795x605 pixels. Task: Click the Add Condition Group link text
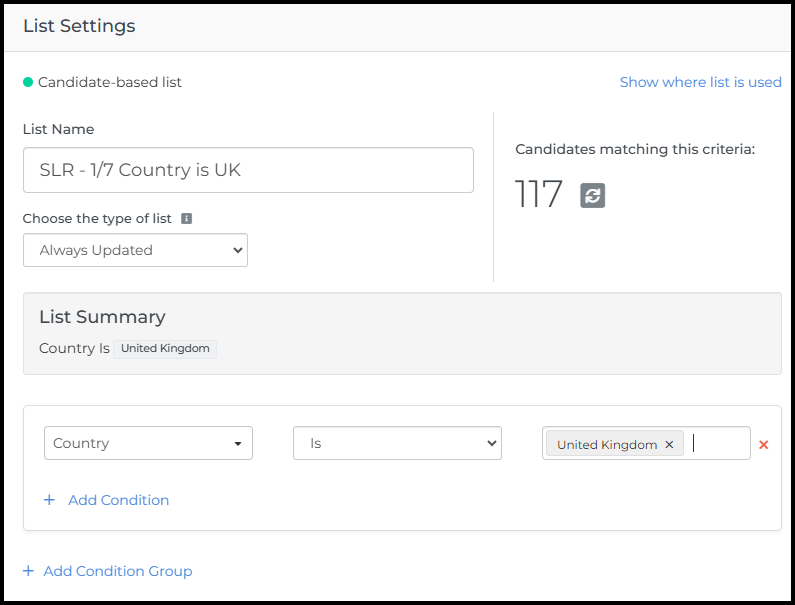[118, 571]
